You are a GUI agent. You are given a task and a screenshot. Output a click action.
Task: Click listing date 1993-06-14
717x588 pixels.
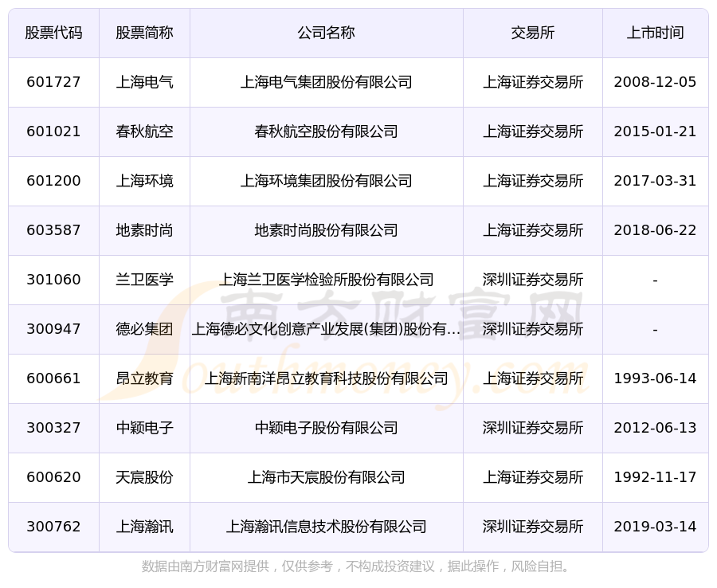656,378
